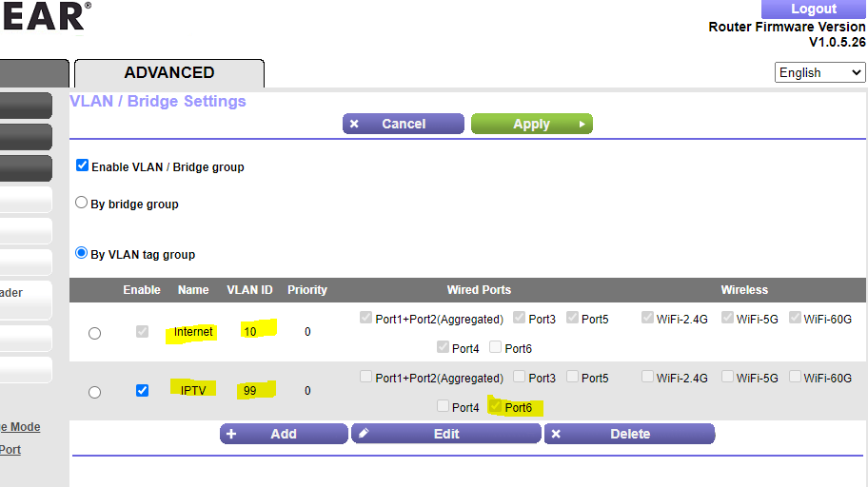The image size is (868, 487).
Task: Click the Edit button with pencil icon
Action: click(x=446, y=434)
